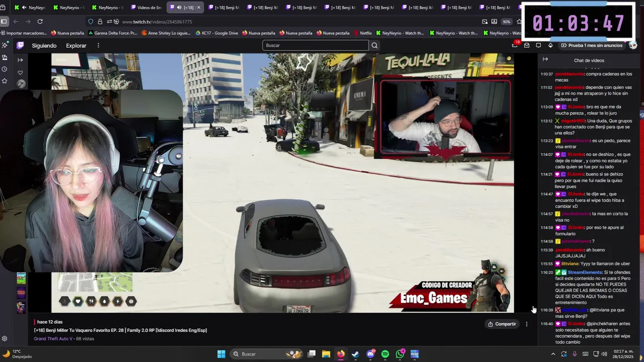Open the Grand Theft Auto V category link
This screenshot has width=644, height=362.
(53, 339)
